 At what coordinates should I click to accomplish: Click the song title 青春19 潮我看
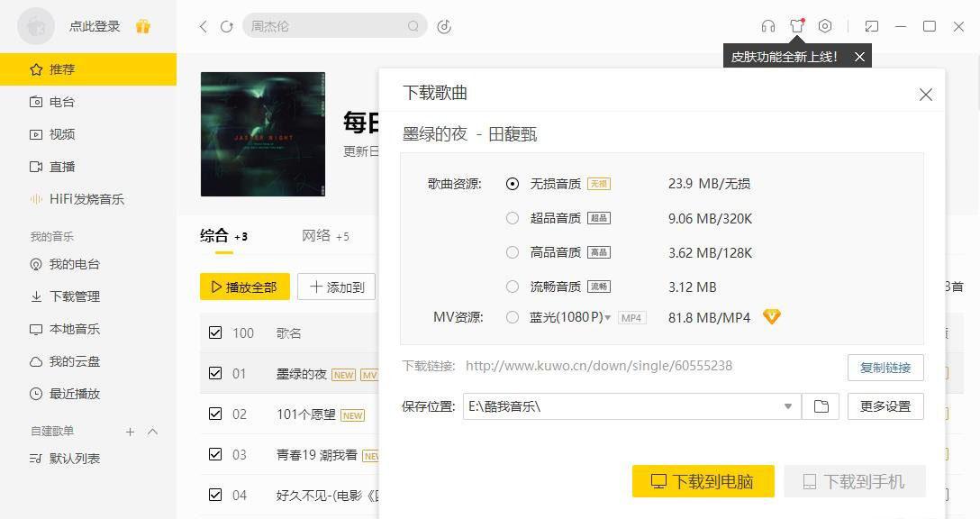coord(317,455)
